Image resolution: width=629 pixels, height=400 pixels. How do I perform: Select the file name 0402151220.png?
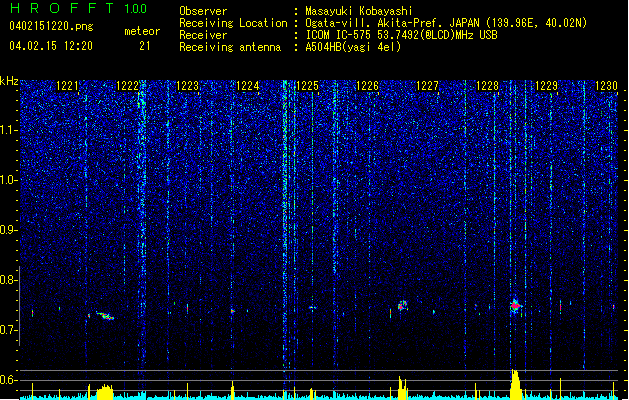(x=51, y=27)
